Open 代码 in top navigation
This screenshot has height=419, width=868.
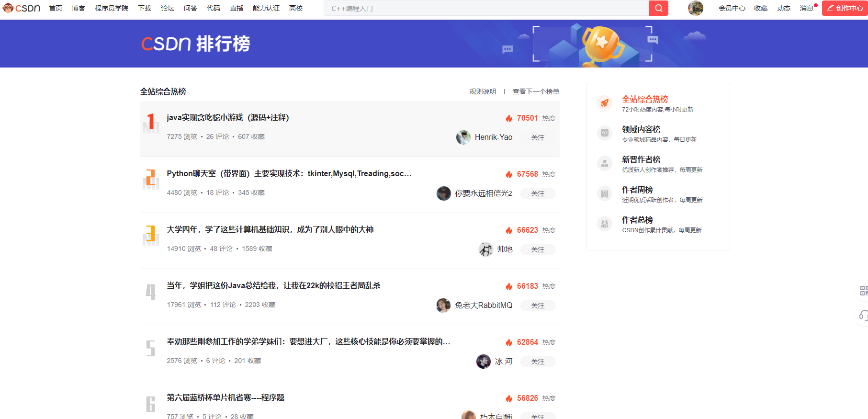point(214,8)
